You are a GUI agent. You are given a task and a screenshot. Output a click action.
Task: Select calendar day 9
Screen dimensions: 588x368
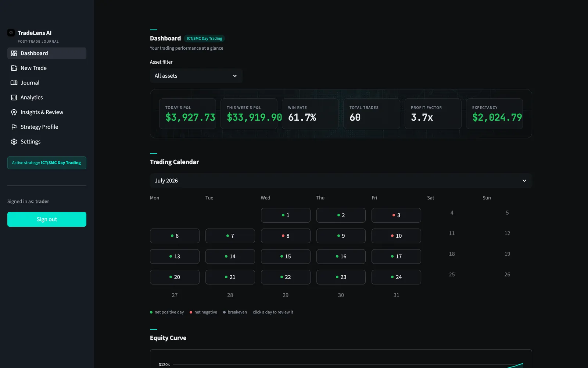(x=341, y=236)
